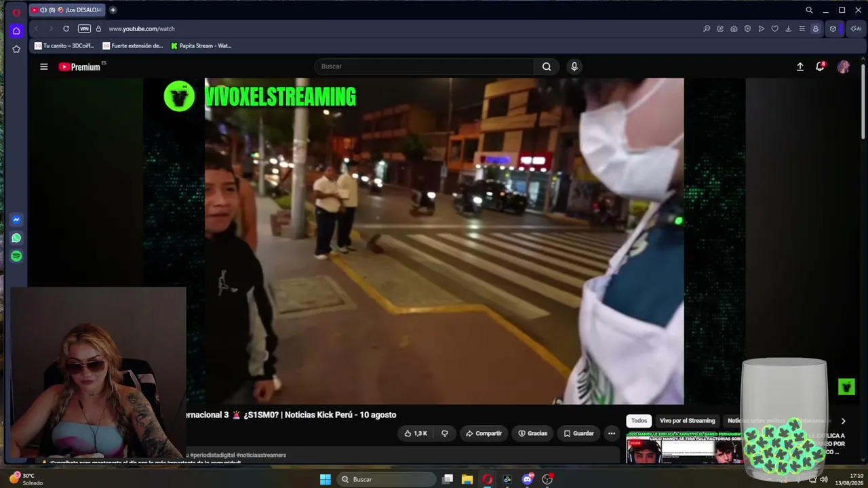
Task: Share the video via Compartir
Action: click(x=484, y=433)
